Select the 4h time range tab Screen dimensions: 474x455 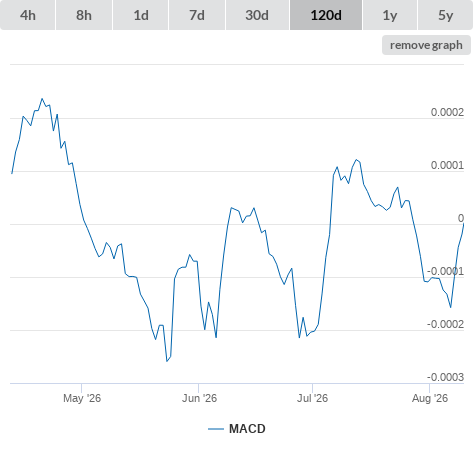tap(28, 15)
